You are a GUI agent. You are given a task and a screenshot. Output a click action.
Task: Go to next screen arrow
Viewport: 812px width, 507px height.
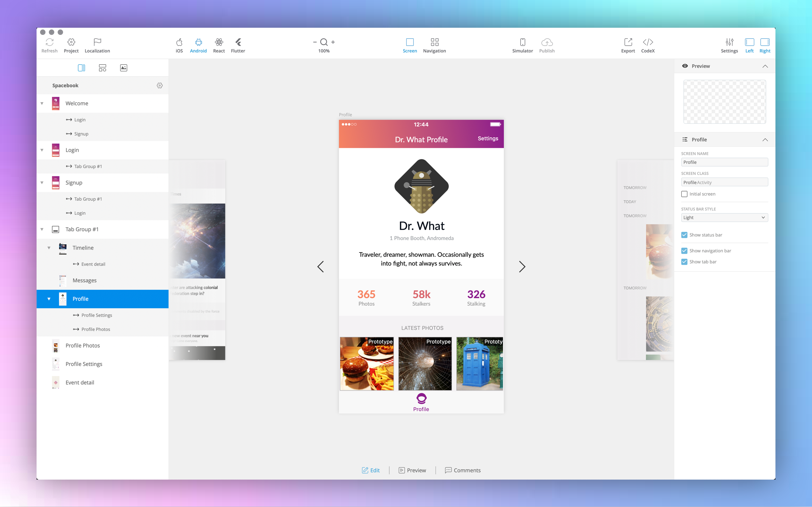pyautogui.click(x=522, y=267)
